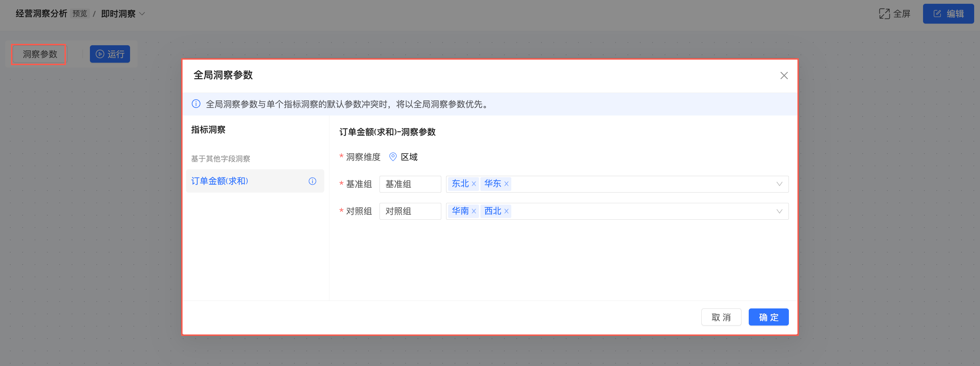Image resolution: width=980 pixels, height=366 pixels.
Task: Click the location pin icon beside 区域
Action: pyautogui.click(x=393, y=157)
